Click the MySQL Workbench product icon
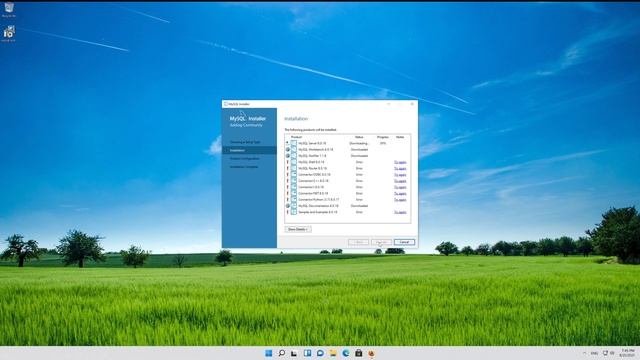 pos(293,149)
